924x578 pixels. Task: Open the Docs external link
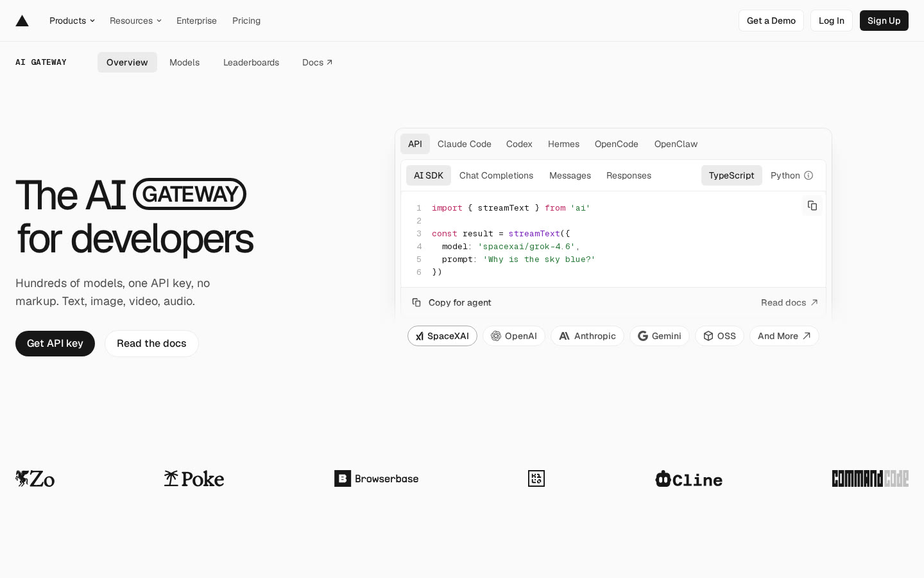[x=318, y=62]
